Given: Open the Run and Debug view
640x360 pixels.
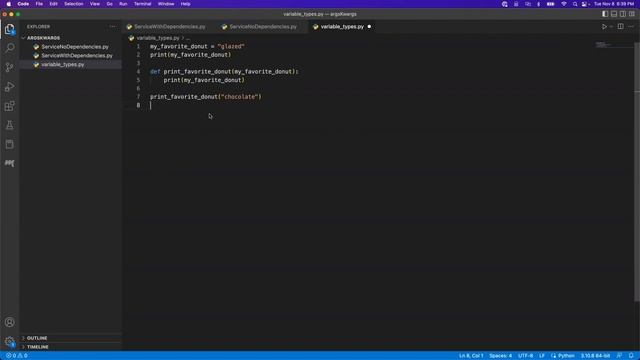Looking at the screenshot, I should point(9,87).
